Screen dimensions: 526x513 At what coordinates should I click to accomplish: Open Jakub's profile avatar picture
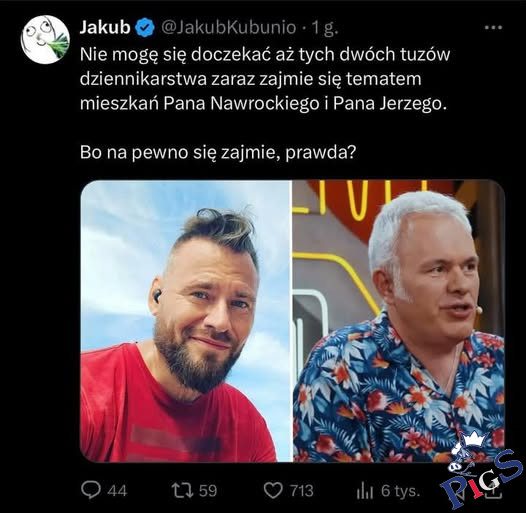pos(45,40)
